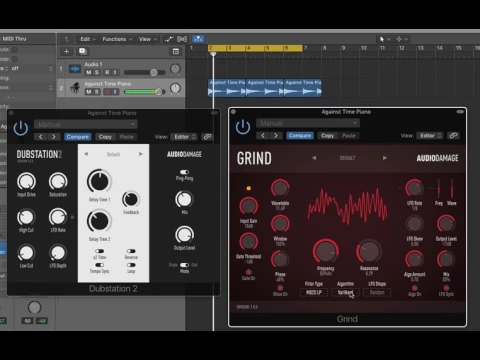Toggle the Tempo Sync switch
The image size is (480, 360).
pyautogui.click(x=99, y=265)
